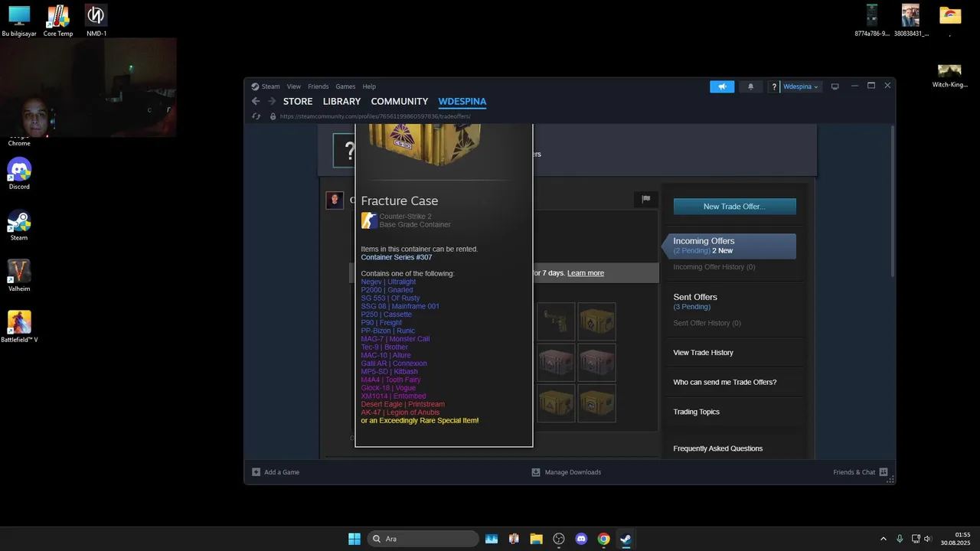Open Sent Offers (3 Pending)
The image size is (980, 551).
(695, 302)
